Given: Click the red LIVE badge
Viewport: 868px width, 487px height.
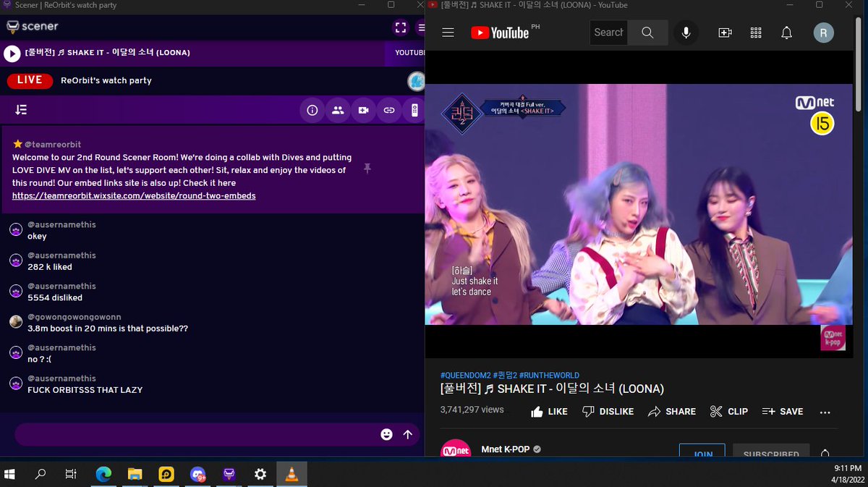Looking at the screenshot, I should [30, 80].
